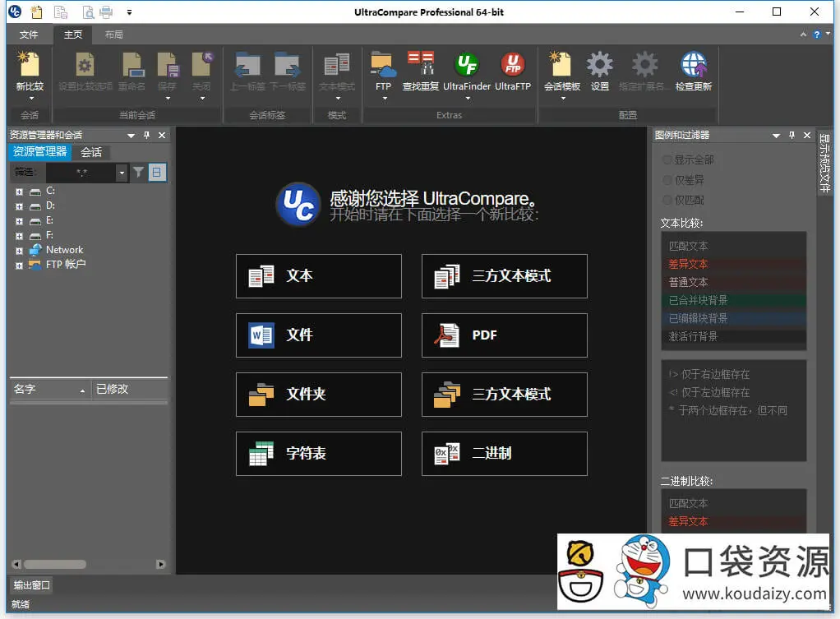Click the explorer panel horizontal scrollbar thumb
Screen dimensions: 840x619
pyautogui.click(x=54, y=565)
